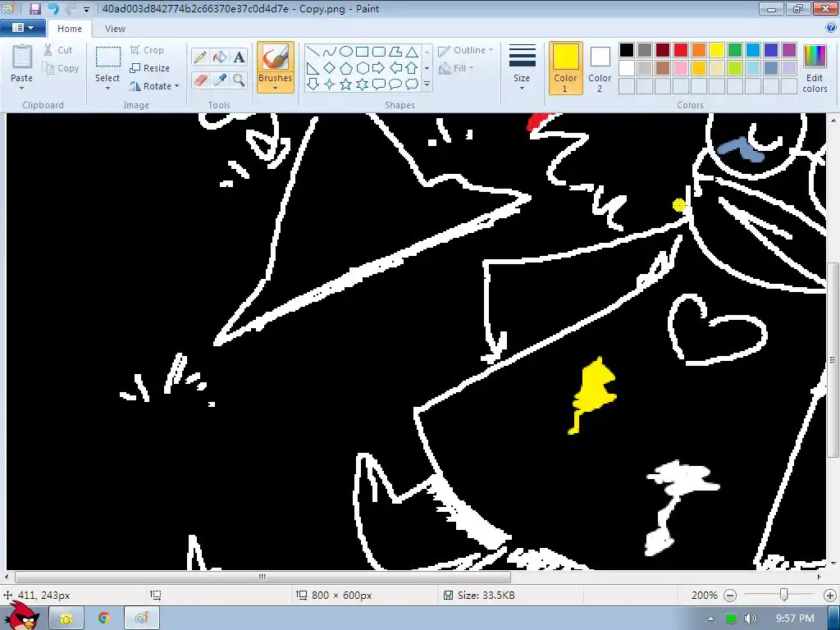Screen dimensions: 840x630
Task: Click the Save icon in title bar
Action: pyautogui.click(x=34, y=8)
